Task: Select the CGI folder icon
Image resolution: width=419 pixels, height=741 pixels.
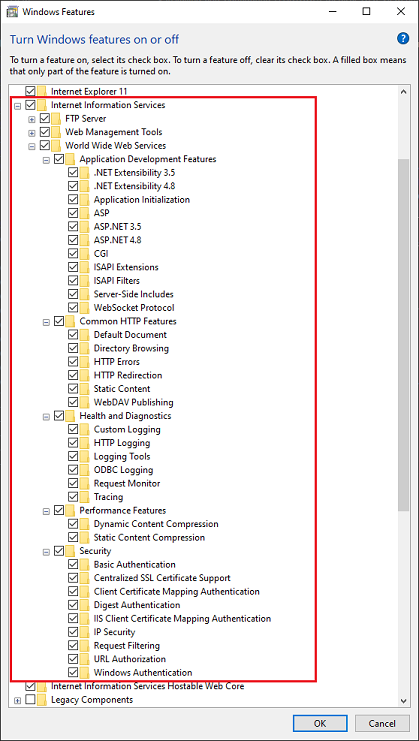Action: pyautogui.click(x=85, y=254)
